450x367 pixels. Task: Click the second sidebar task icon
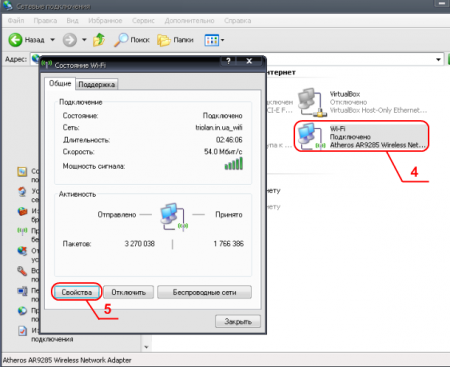[x=22, y=192]
